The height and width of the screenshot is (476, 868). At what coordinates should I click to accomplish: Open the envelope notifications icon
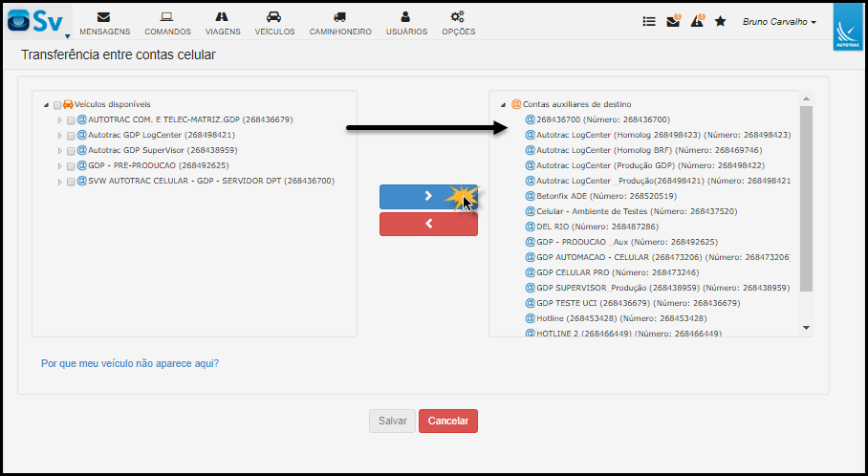pos(673,21)
